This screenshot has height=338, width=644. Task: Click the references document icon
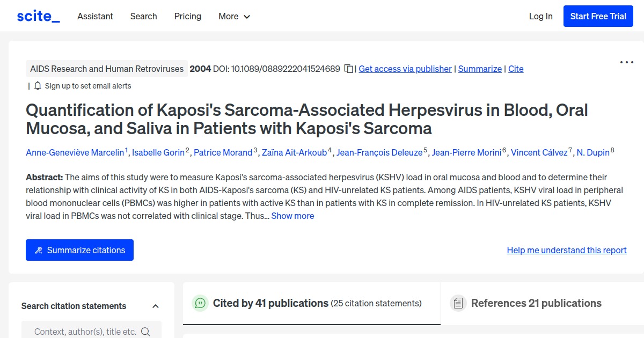point(458,303)
